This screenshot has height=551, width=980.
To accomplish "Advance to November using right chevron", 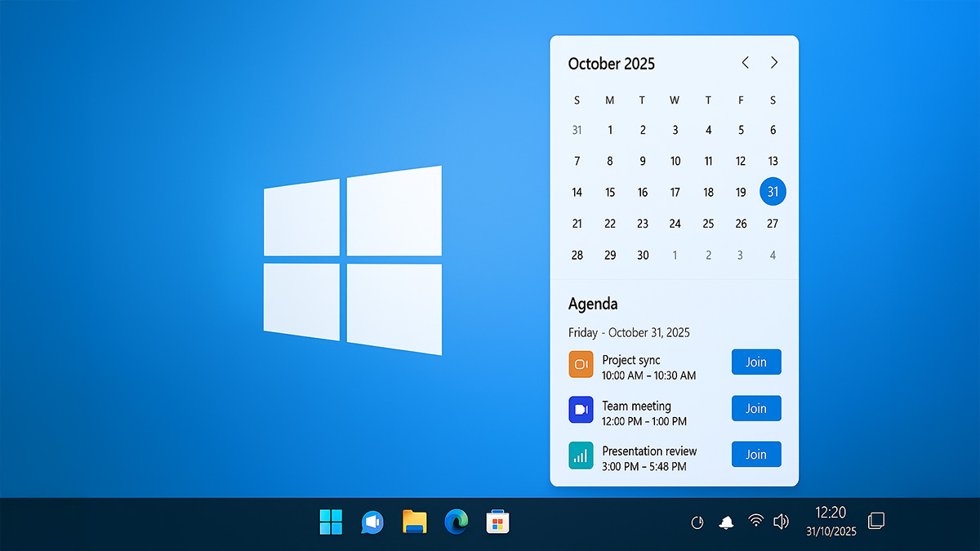I will point(773,62).
